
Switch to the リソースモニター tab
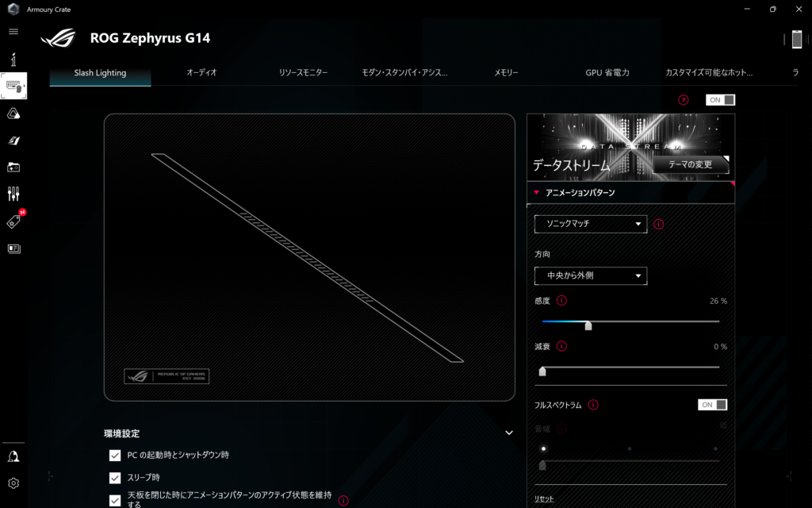303,72
